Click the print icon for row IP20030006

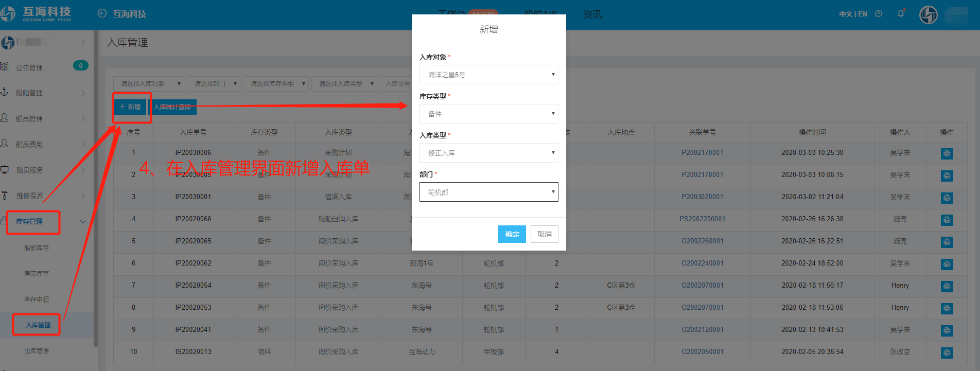click(x=947, y=153)
